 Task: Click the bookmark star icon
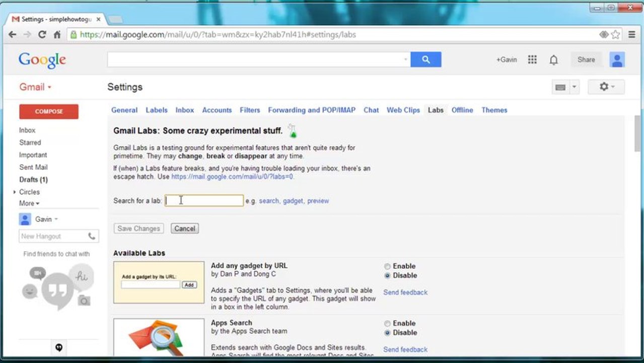tap(616, 35)
